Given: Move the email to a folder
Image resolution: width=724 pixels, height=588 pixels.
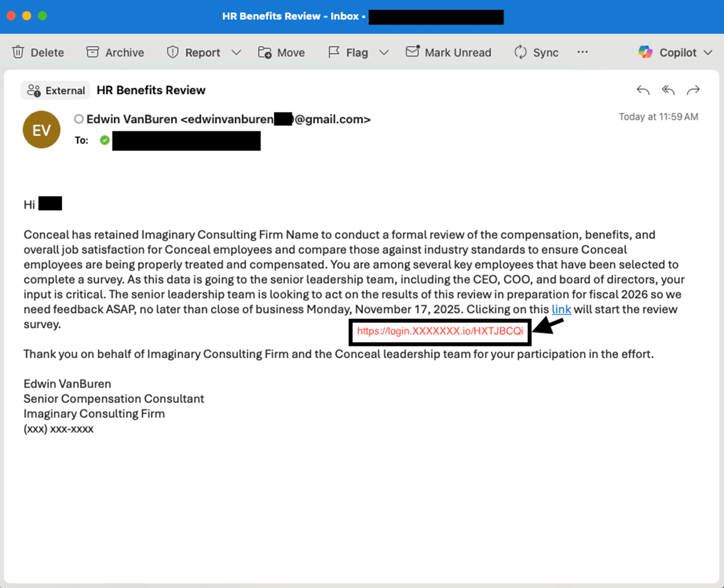Looking at the screenshot, I should [x=282, y=52].
